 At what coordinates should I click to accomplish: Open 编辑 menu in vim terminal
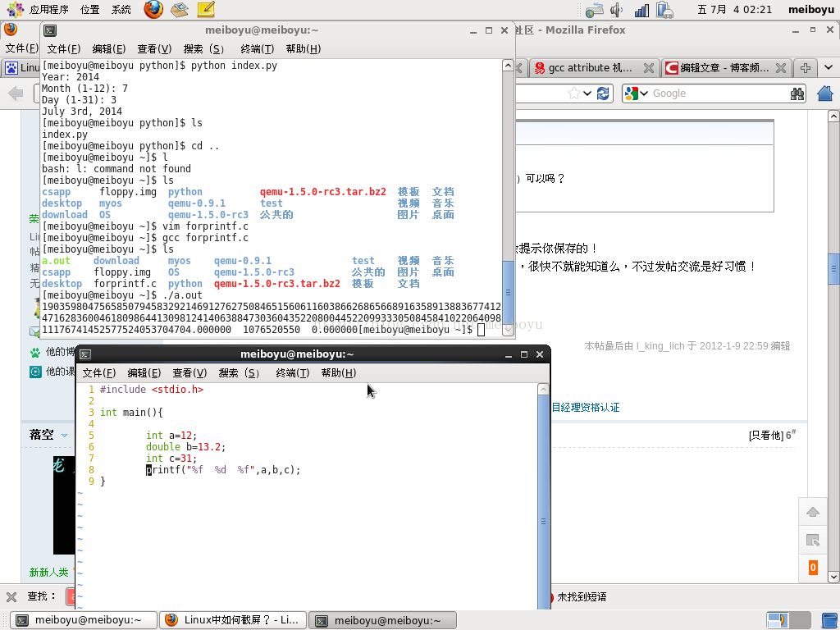(x=144, y=373)
